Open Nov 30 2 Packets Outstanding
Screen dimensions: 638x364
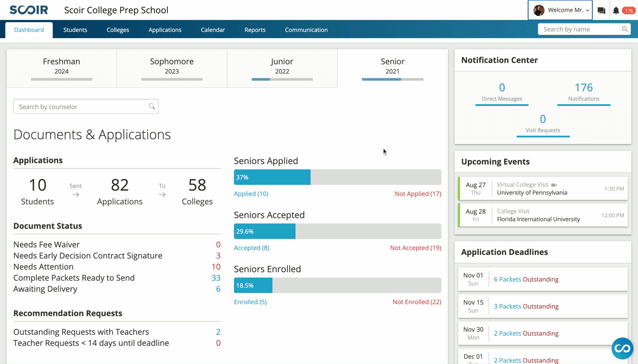(543, 333)
